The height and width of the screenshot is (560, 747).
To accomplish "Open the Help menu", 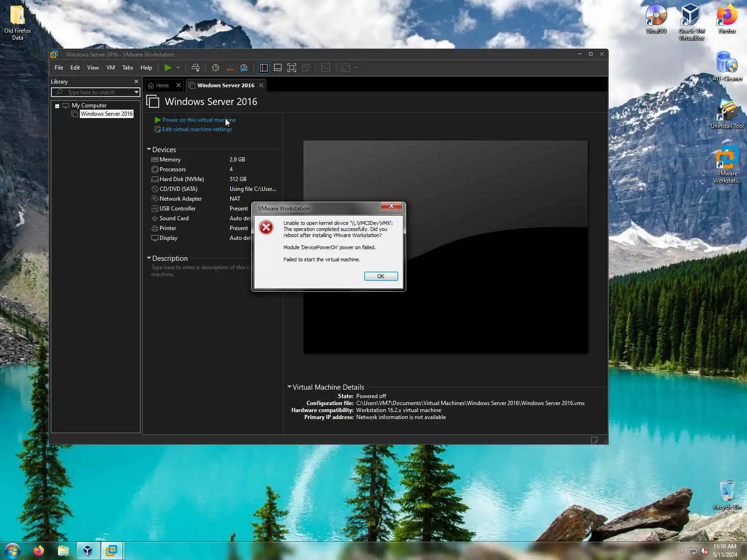I will tap(146, 68).
